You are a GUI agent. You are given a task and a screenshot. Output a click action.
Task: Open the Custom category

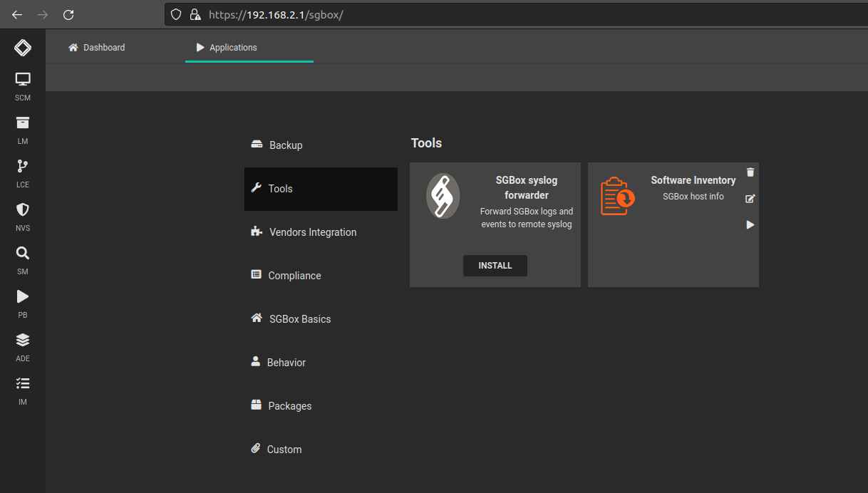[321, 450]
